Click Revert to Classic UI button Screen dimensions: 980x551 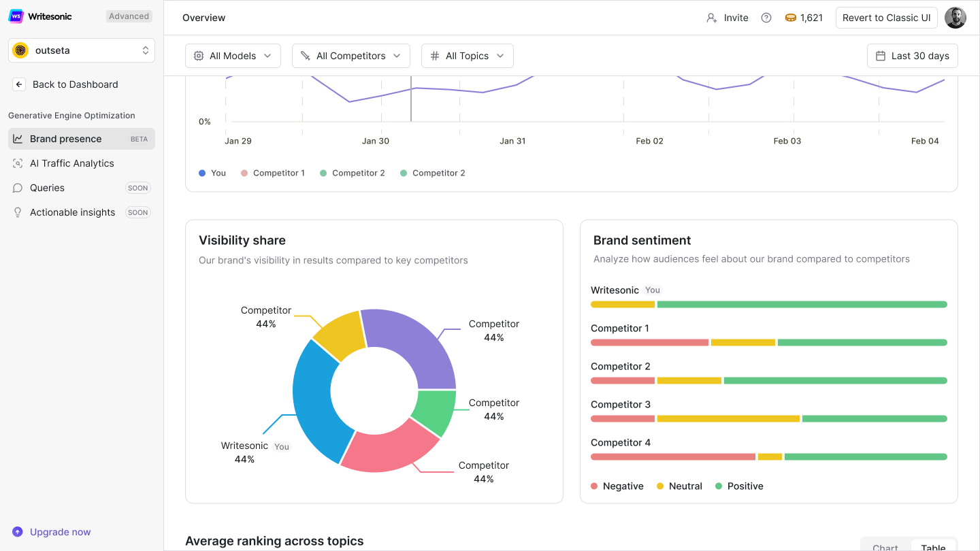(887, 18)
